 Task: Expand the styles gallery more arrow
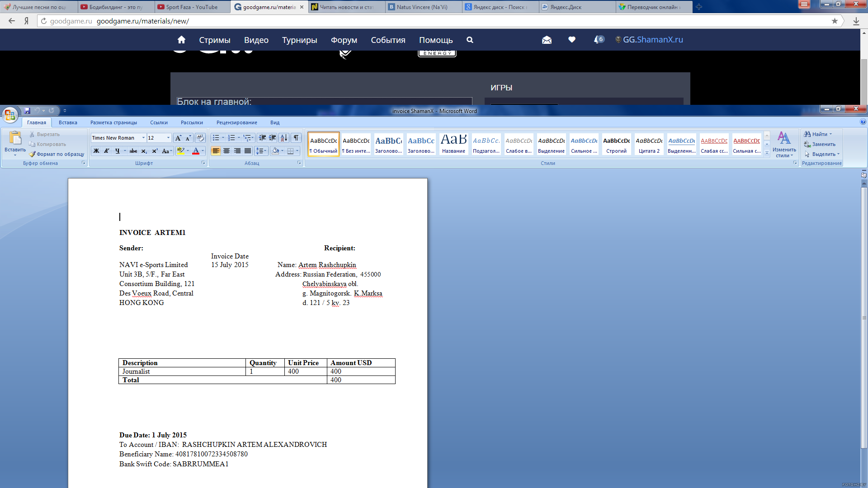pos(767,153)
